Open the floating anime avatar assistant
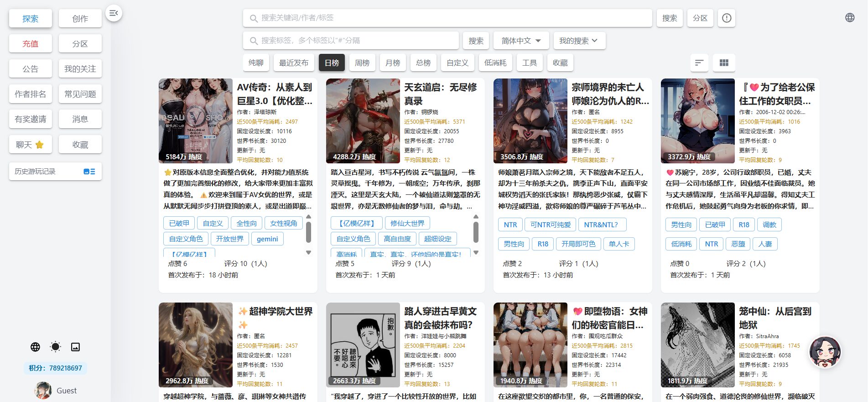This screenshot has width=868, height=402. click(x=825, y=352)
